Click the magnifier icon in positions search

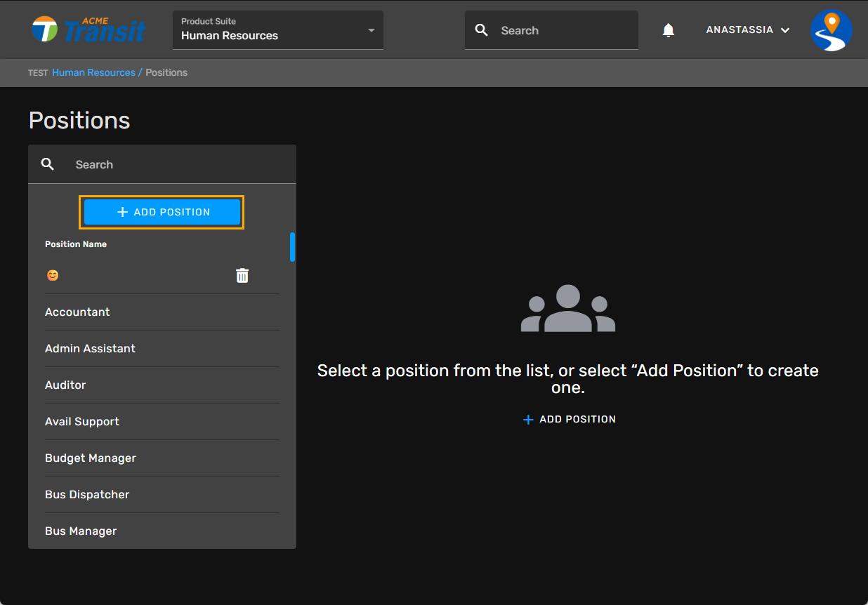[x=48, y=164]
